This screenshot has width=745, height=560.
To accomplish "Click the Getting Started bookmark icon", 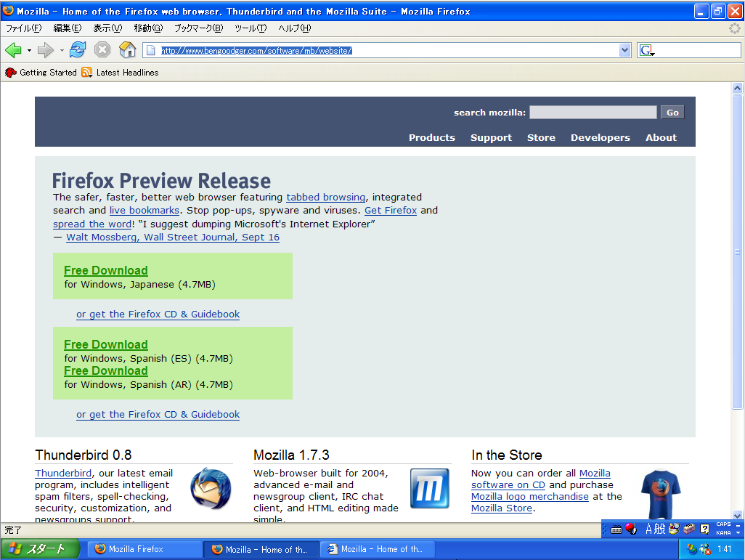I will tap(10, 72).
